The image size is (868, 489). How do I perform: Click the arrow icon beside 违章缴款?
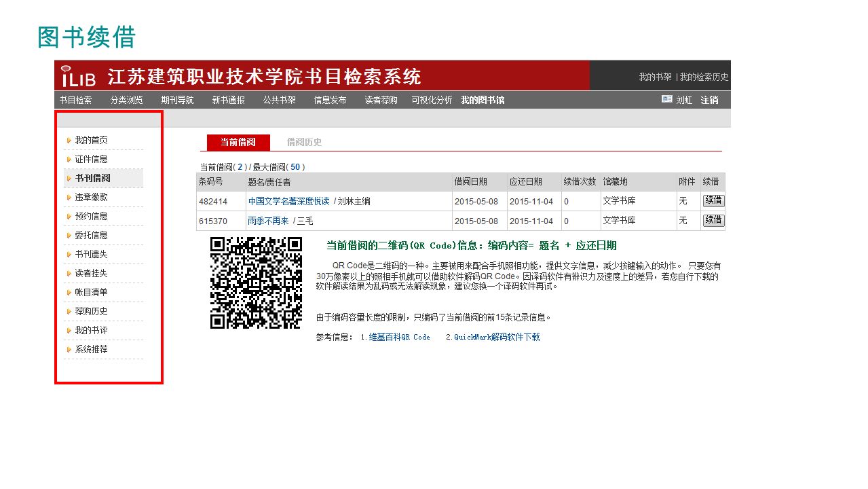coord(69,198)
